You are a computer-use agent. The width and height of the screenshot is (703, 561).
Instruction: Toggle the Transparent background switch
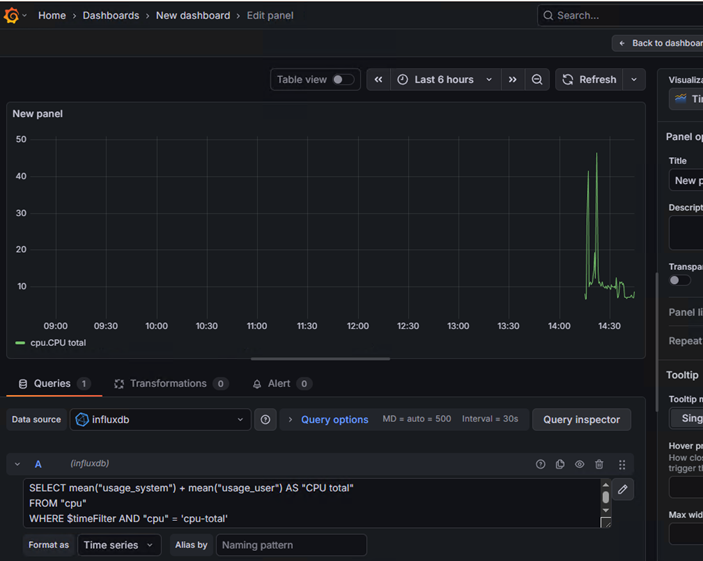[679, 281]
